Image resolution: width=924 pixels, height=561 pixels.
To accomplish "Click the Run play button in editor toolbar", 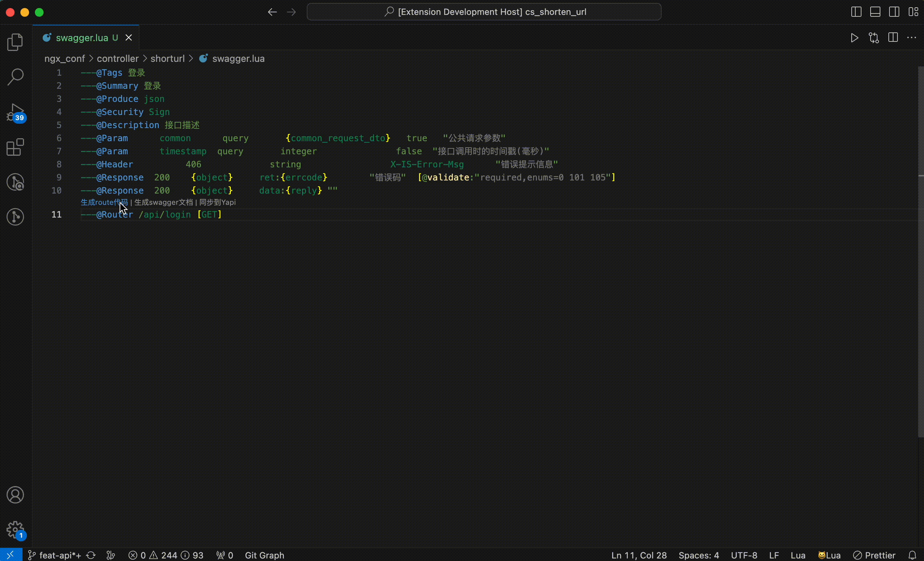I will (x=854, y=38).
